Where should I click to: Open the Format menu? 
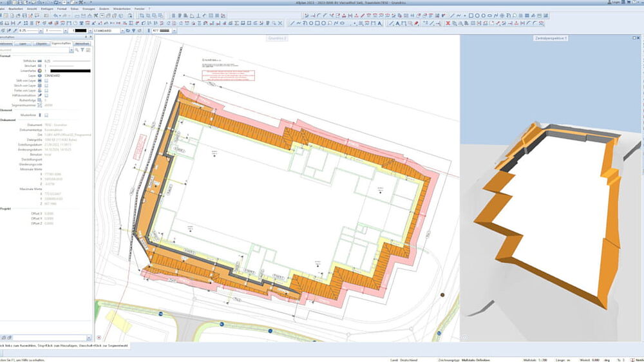[x=62, y=8]
